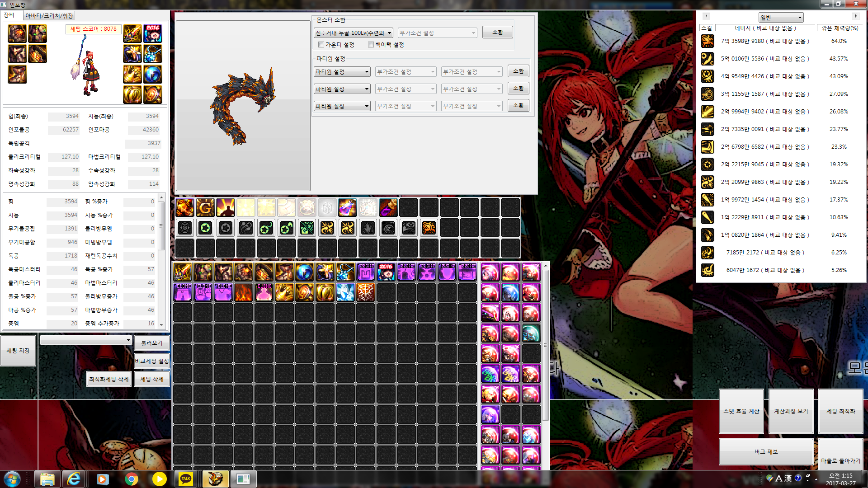
Task: Open KakaoTalk from the taskbar
Action: 185,479
